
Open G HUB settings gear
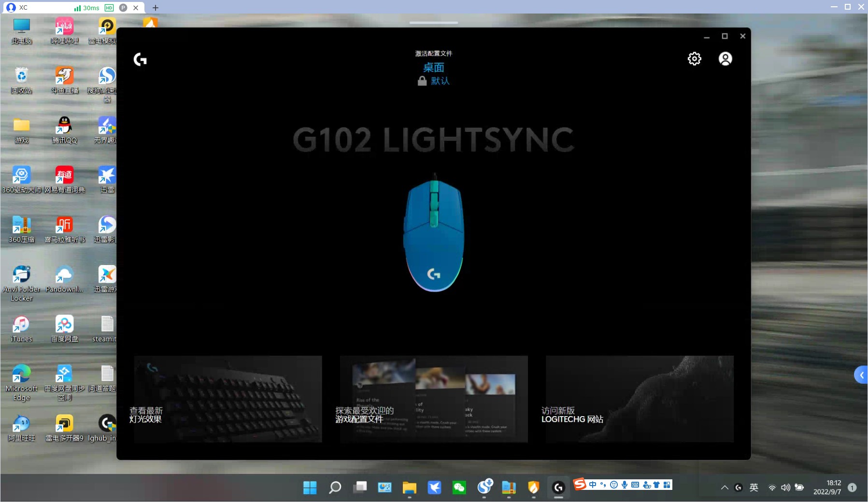(x=694, y=59)
